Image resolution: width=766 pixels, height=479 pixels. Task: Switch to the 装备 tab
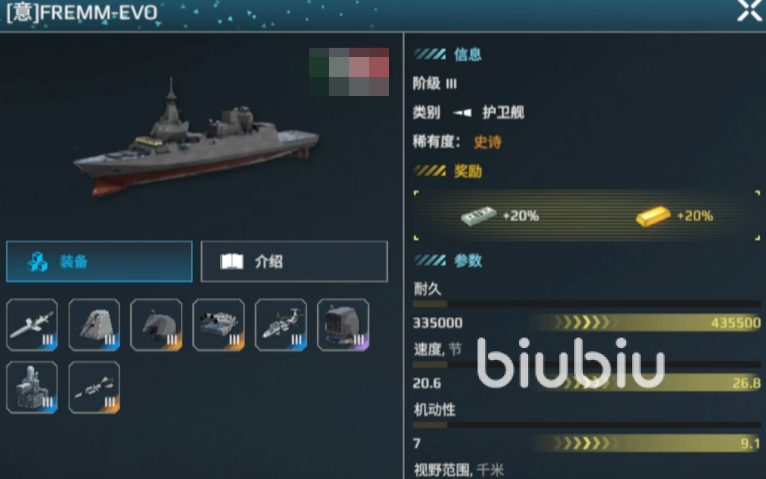[x=99, y=261]
